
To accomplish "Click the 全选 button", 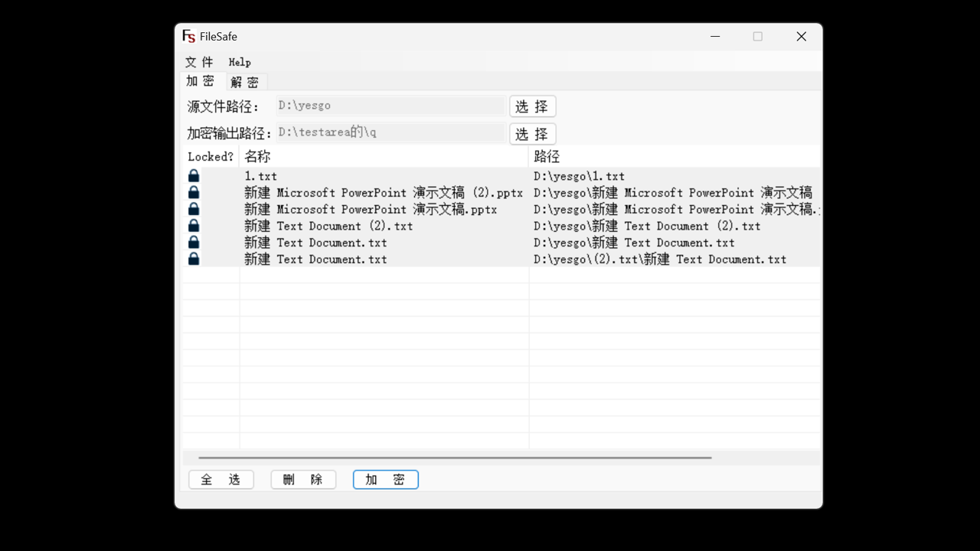I will coord(220,480).
